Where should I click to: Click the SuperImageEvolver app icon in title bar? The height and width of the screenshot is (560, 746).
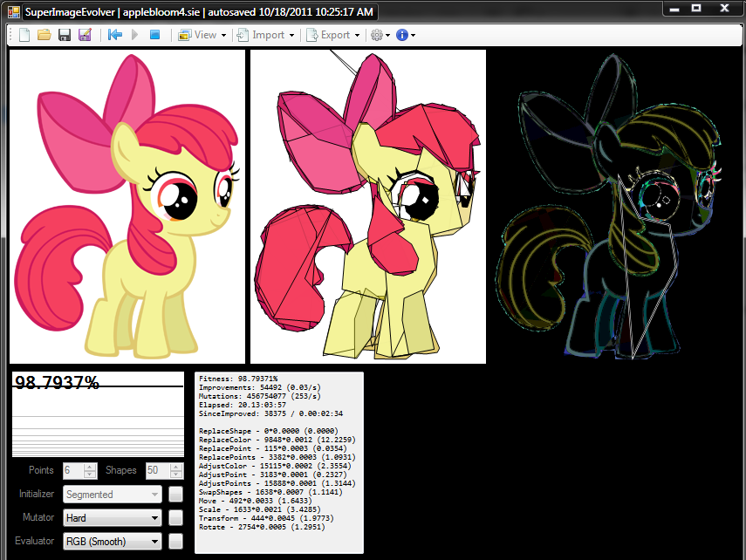14,12
